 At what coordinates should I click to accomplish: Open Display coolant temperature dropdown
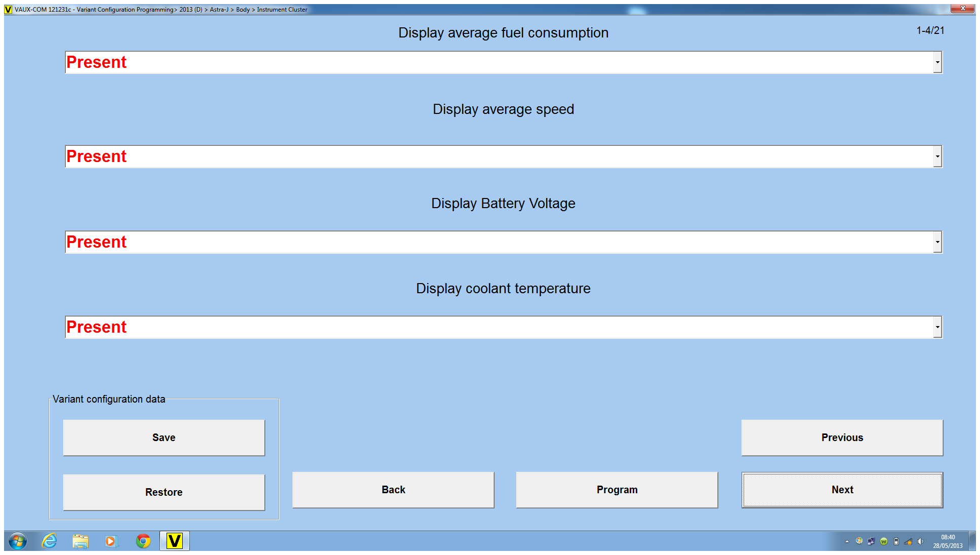coord(937,327)
